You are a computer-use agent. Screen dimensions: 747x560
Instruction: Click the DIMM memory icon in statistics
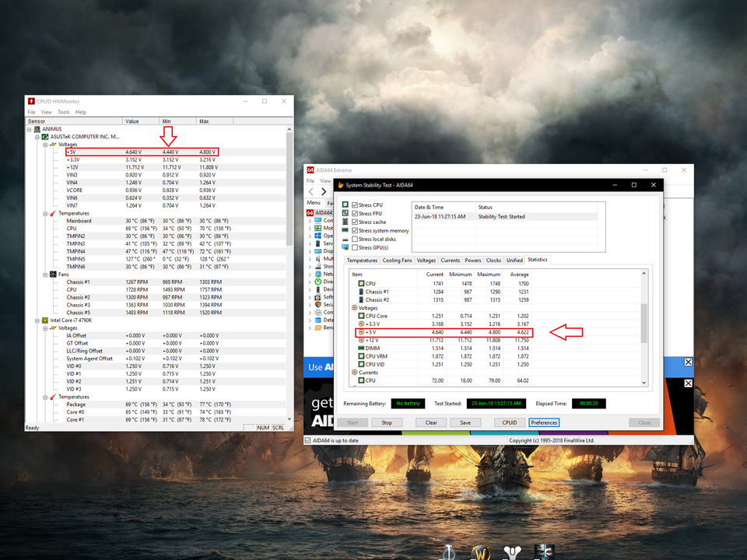pyautogui.click(x=361, y=348)
